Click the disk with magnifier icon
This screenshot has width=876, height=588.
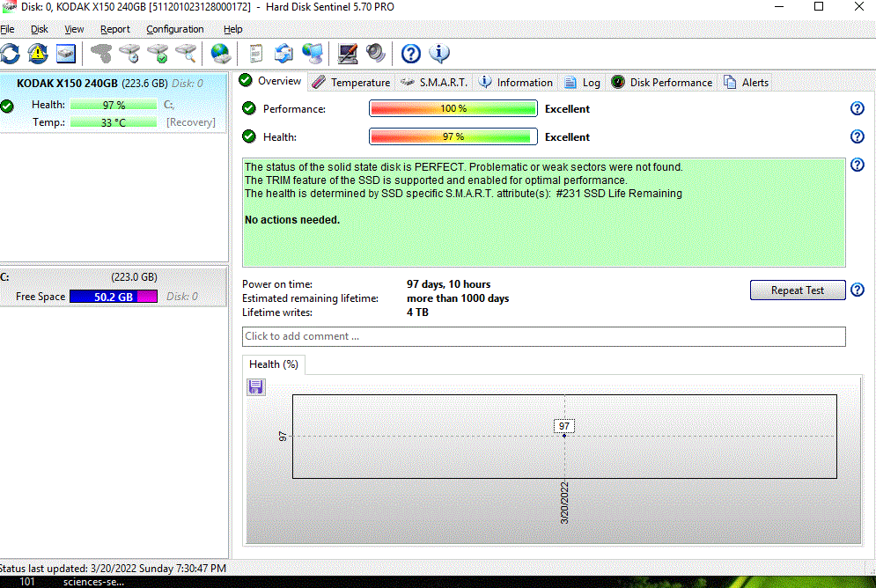pos(186,54)
